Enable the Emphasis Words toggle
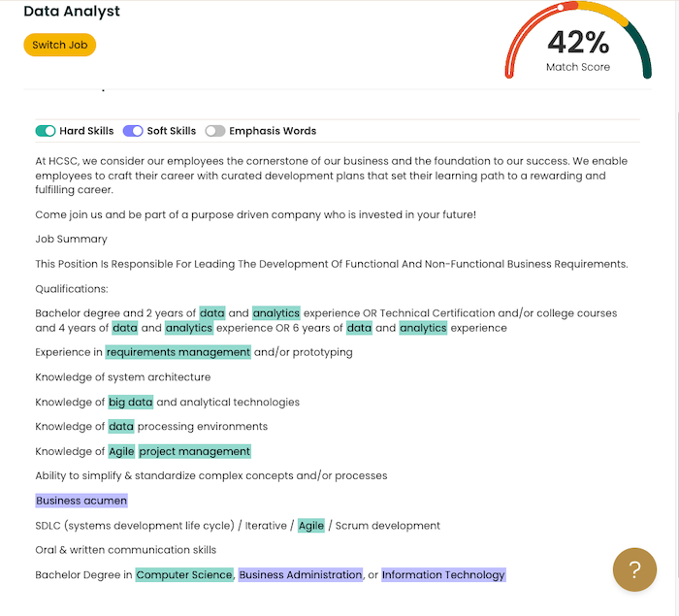 [214, 131]
